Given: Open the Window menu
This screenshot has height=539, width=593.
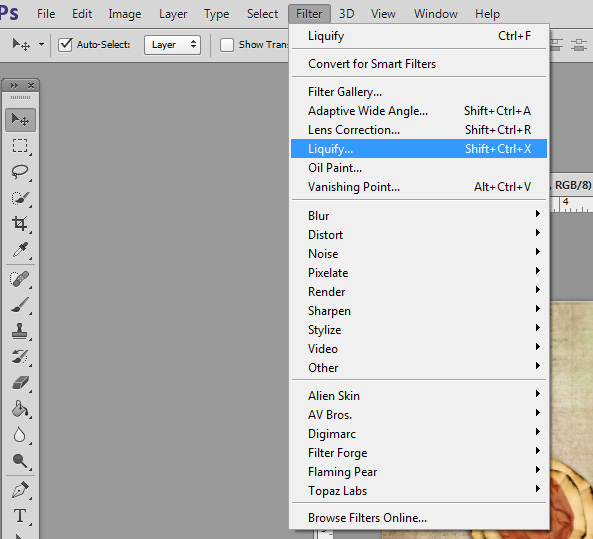Looking at the screenshot, I should click(x=436, y=14).
